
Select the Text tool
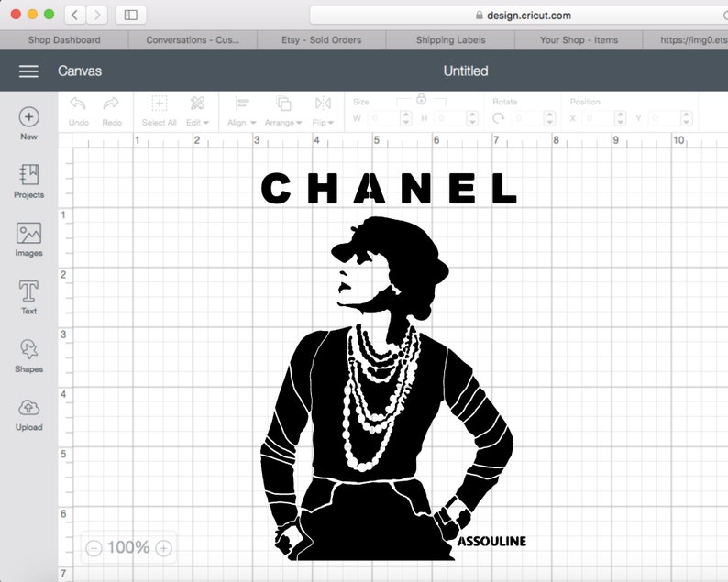28,298
